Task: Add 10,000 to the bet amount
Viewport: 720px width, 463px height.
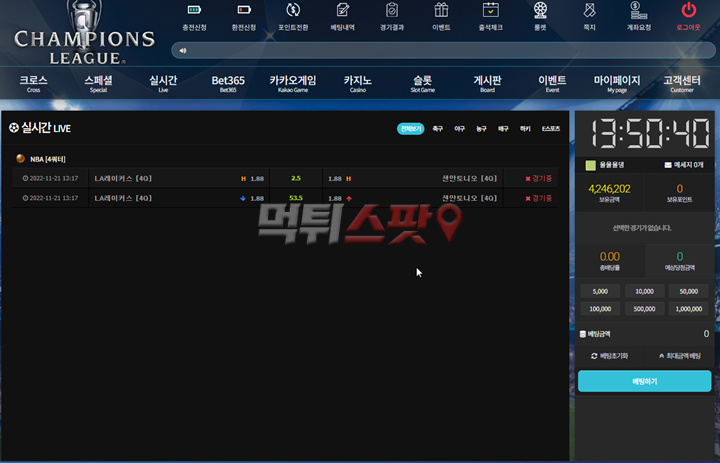Action: (644, 291)
